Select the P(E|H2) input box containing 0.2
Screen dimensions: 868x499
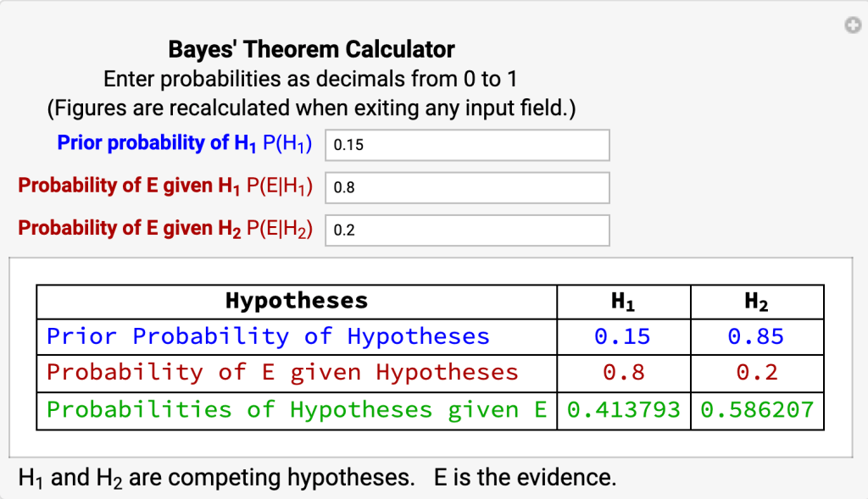click(x=467, y=230)
